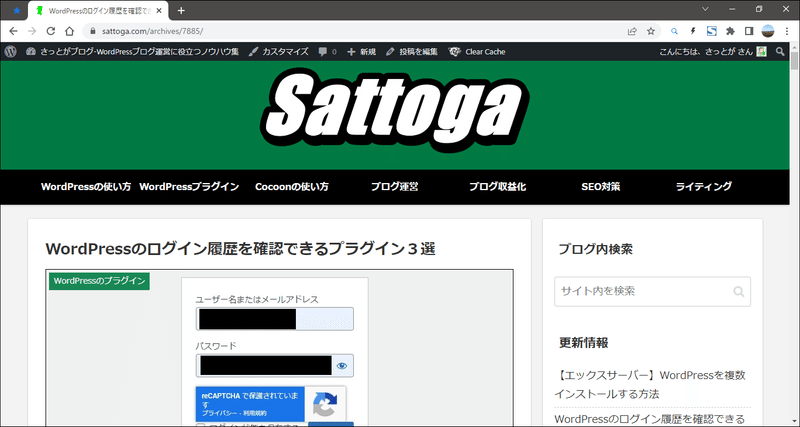Open こんにちは、さっとが さん account menu
Image resolution: width=800 pixels, height=427 pixels.
712,52
